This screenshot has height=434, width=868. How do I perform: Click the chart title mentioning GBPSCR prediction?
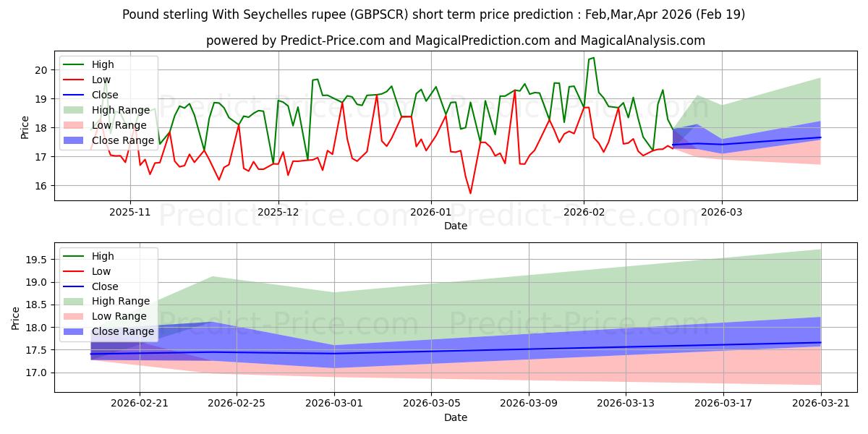[x=434, y=14]
